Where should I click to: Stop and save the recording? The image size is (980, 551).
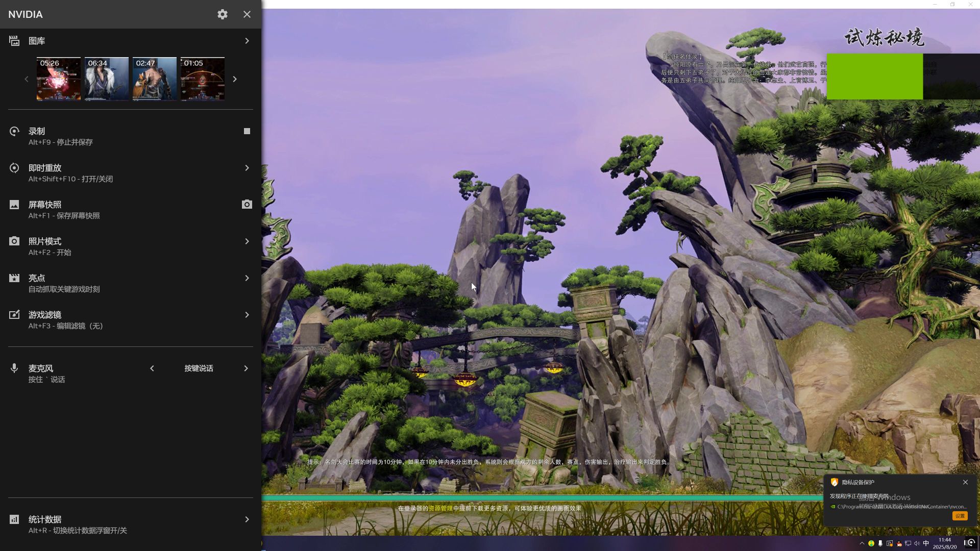pos(247,131)
